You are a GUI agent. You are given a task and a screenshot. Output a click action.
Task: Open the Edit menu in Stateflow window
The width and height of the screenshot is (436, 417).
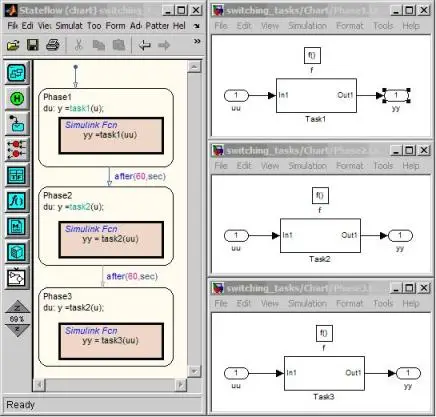pos(27,26)
